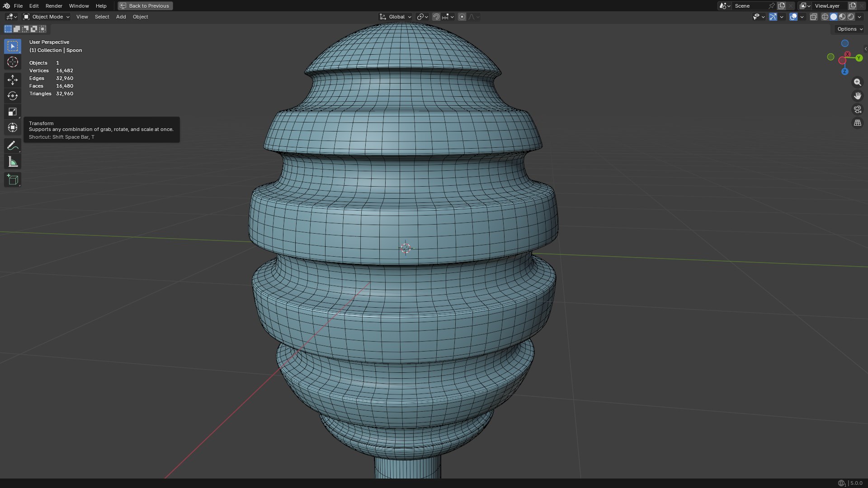Viewport: 868px width, 488px height.
Task: Switch to the Scale tool
Action: click(x=13, y=112)
